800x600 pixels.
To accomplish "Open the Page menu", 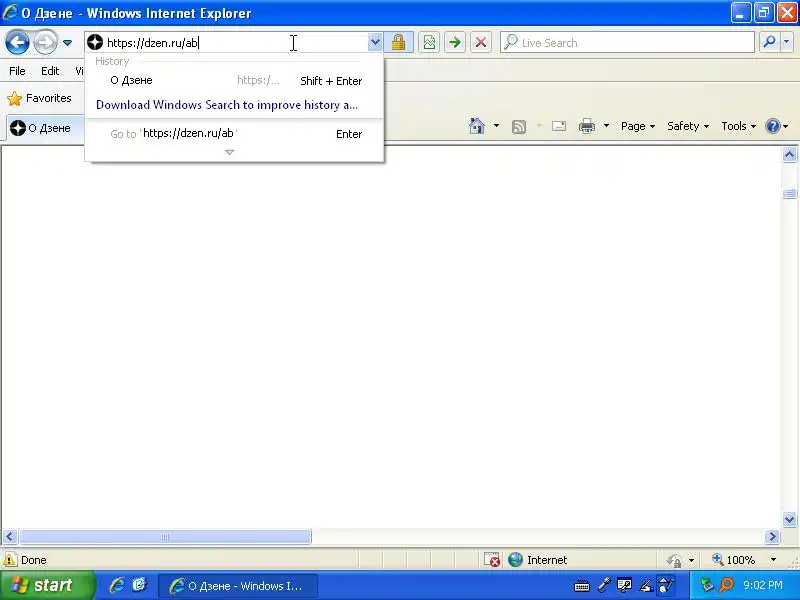I will click(x=638, y=126).
